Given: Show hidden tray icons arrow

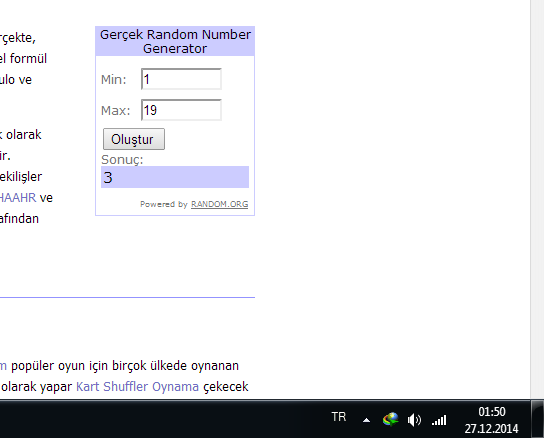Looking at the screenshot, I should [366, 420].
